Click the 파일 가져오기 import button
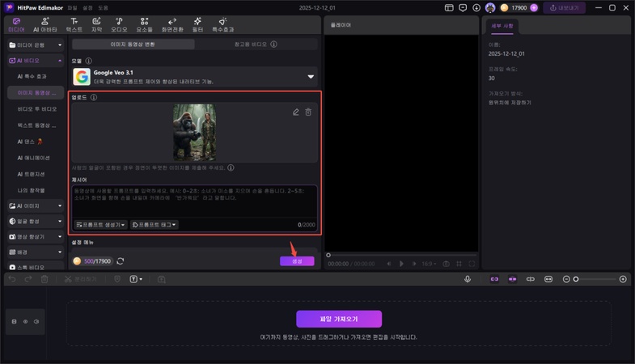The height and width of the screenshot is (364, 635). click(x=339, y=319)
